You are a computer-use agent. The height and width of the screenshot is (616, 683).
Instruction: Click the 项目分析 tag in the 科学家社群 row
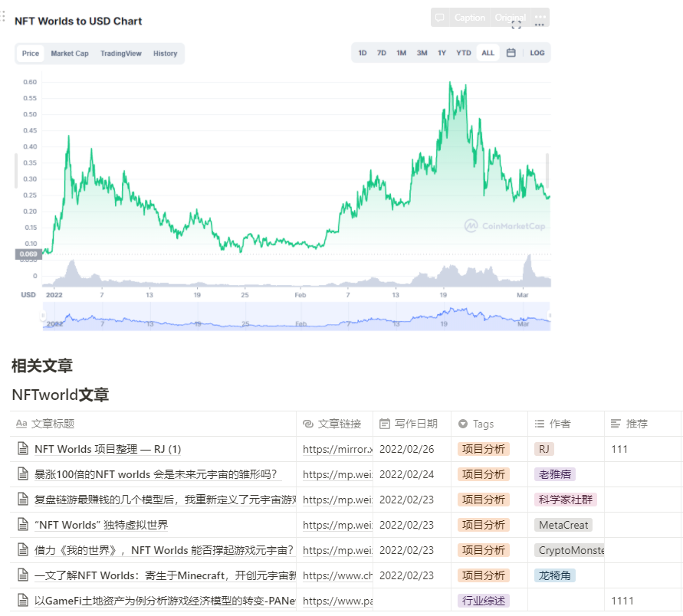point(484,500)
